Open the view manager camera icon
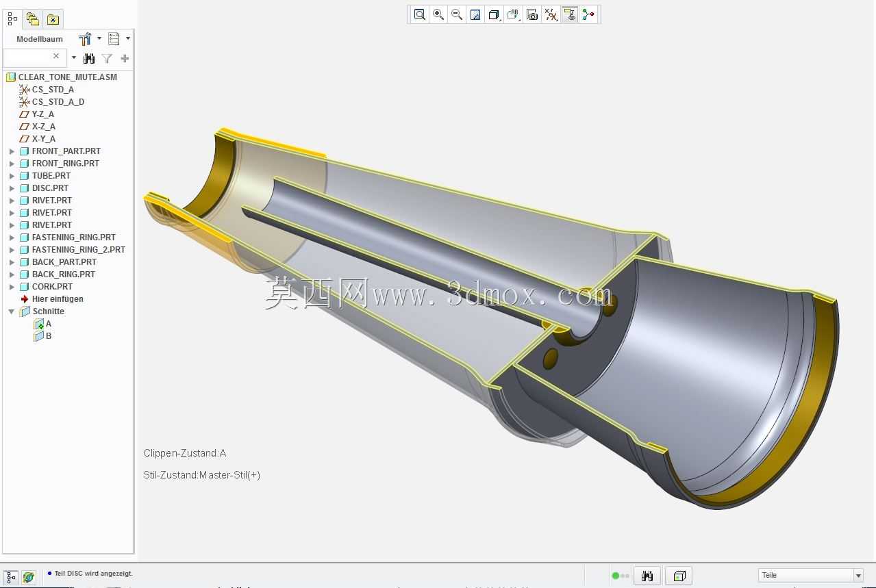 (531, 14)
